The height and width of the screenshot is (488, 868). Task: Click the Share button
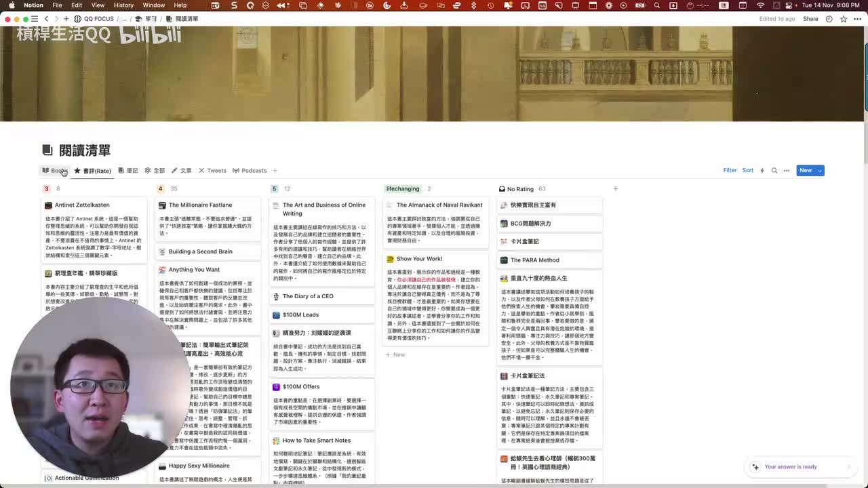810,19
